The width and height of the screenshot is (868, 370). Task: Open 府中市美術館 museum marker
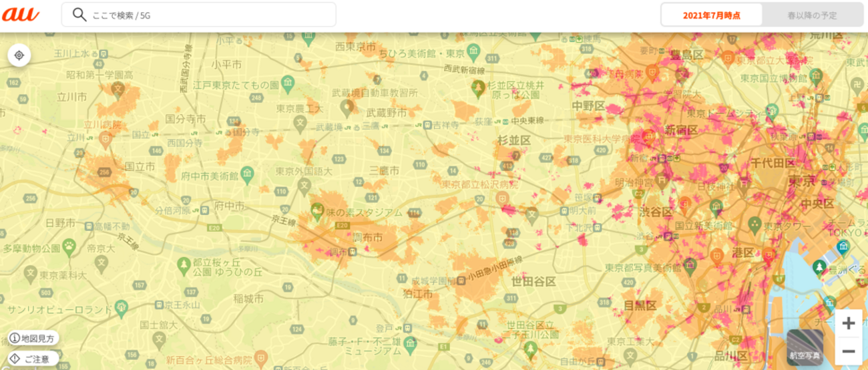tap(248, 176)
